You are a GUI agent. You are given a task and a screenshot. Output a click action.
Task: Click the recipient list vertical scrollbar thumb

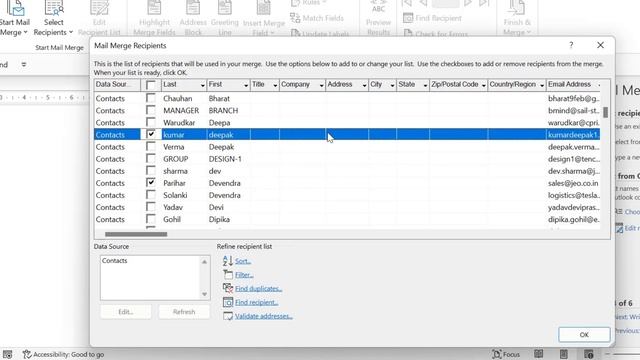point(605,112)
